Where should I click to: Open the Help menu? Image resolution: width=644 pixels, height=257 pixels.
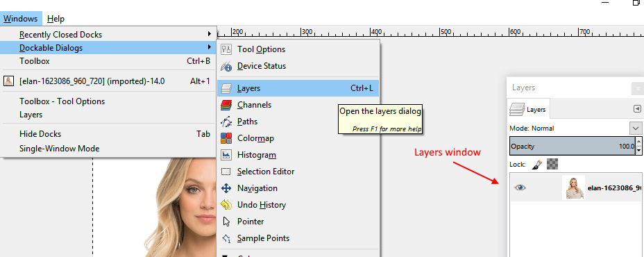(56, 19)
